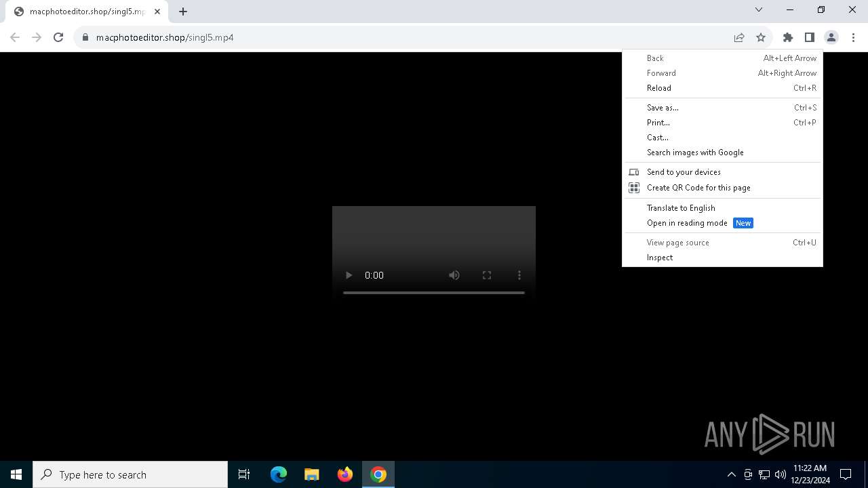This screenshot has width=868, height=488.
Task: Open the Windows Start menu
Action: (x=16, y=474)
